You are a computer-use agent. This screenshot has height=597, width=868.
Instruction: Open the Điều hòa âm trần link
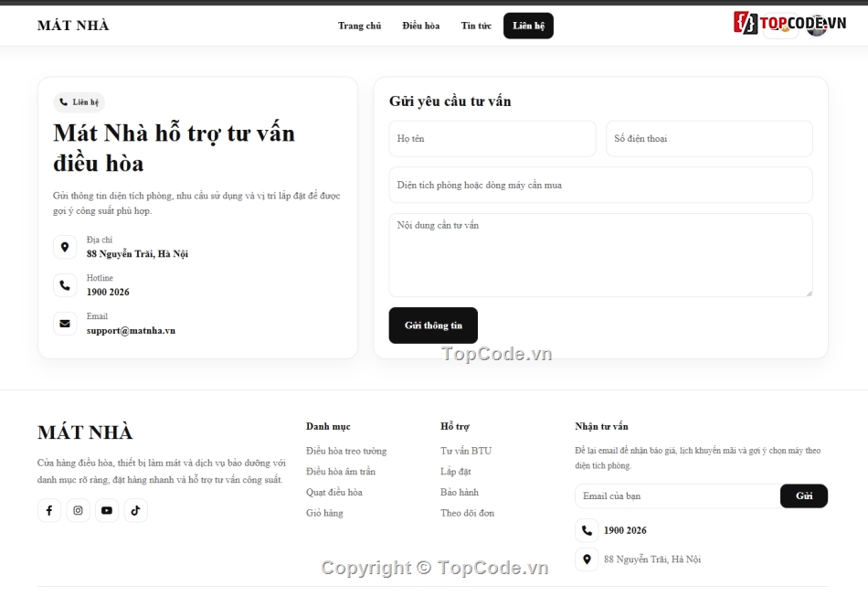tap(341, 471)
